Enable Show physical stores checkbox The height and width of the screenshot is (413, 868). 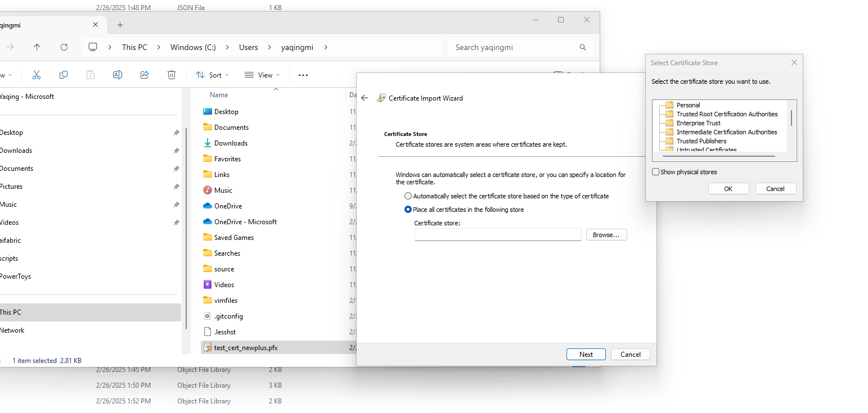point(655,172)
